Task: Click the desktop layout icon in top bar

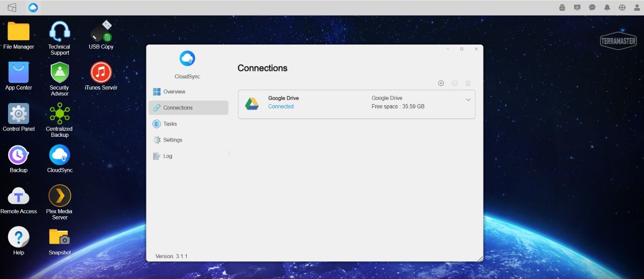Action: click(12, 8)
